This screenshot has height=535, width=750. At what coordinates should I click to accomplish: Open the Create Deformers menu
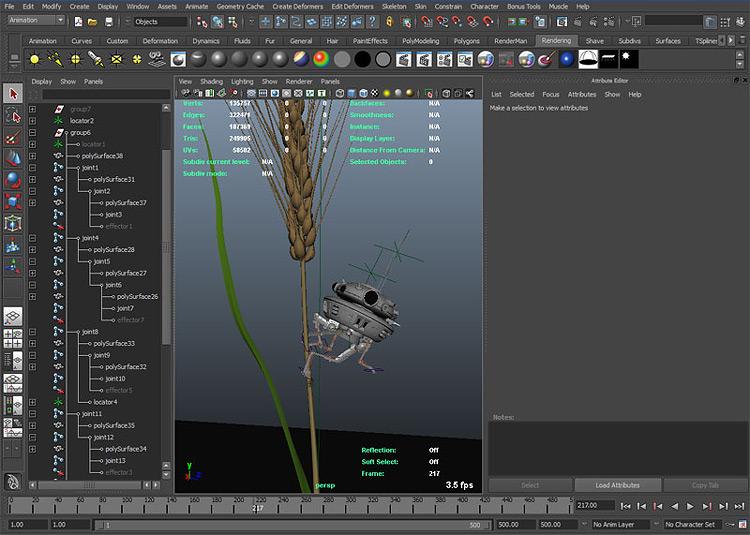click(x=298, y=6)
